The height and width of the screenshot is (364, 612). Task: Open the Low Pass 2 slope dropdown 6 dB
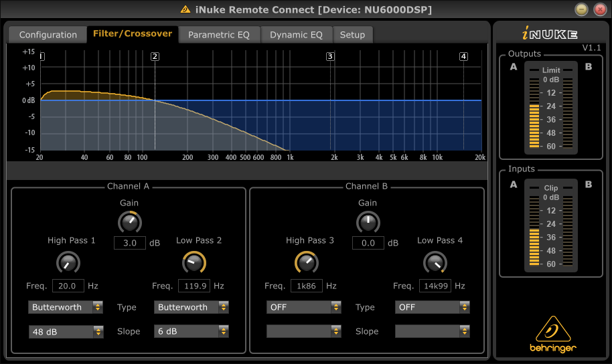192,331
